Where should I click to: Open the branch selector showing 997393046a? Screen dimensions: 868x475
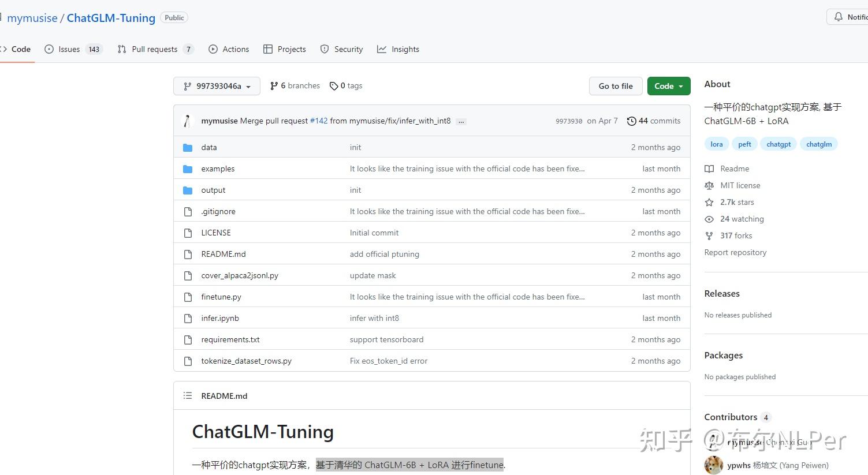(217, 85)
